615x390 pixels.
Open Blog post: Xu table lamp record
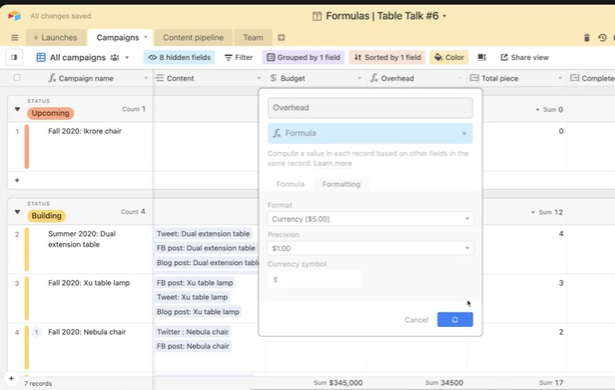[198, 312]
